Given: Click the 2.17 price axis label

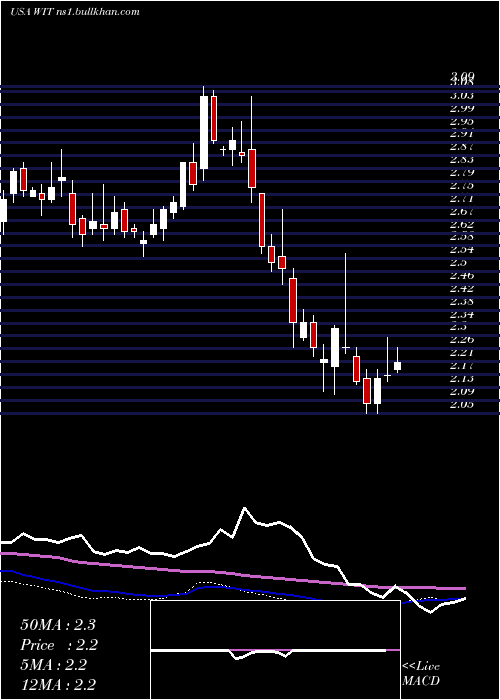Looking at the screenshot, I should pos(462,366).
